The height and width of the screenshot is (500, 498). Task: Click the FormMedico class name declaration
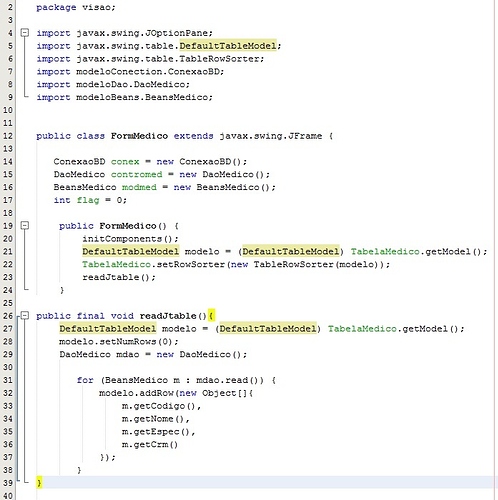(x=139, y=136)
